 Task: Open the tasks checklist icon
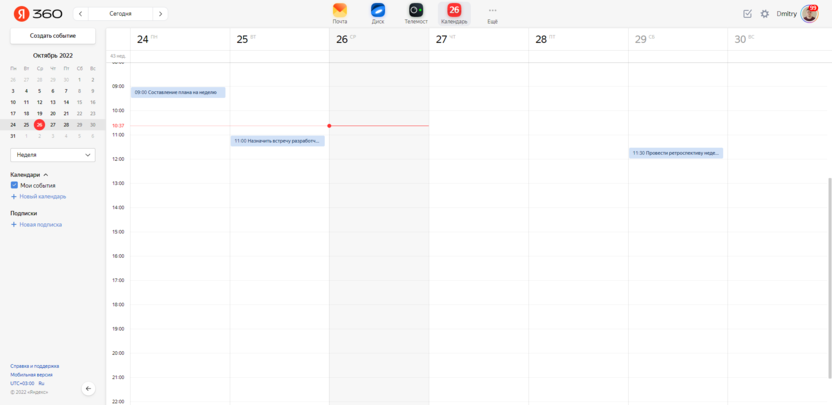click(x=748, y=14)
